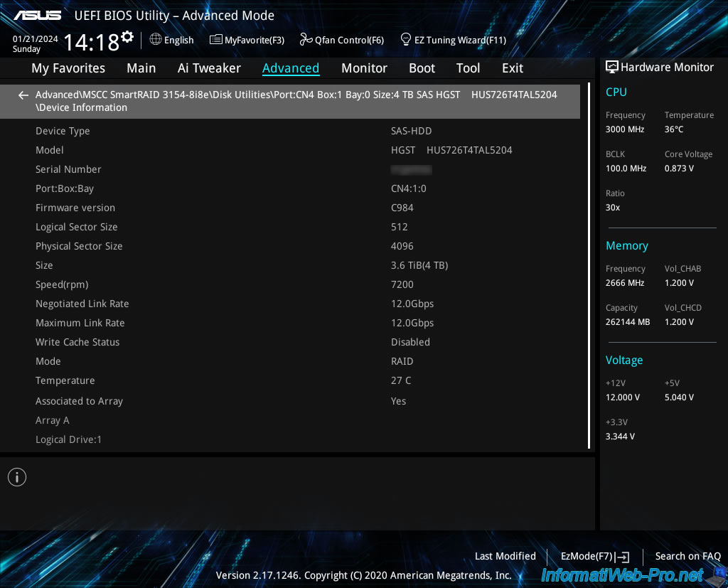Click the SAS-HDD value
728x588 pixels.
pos(411,131)
